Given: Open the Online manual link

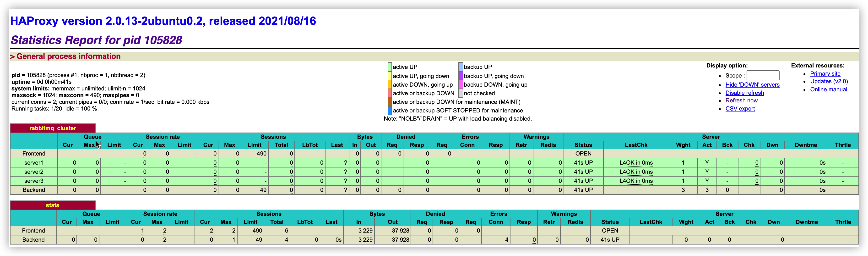Looking at the screenshot, I should [x=829, y=89].
